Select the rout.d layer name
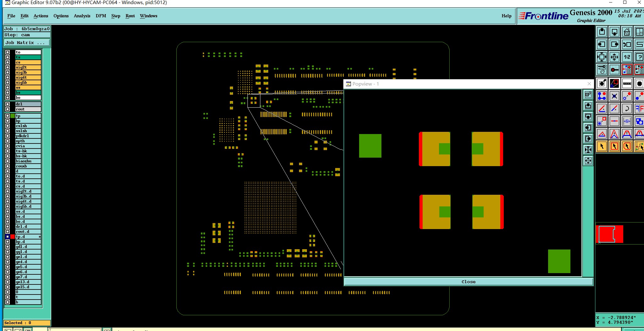The width and height of the screenshot is (644, 331). [28, 232]
